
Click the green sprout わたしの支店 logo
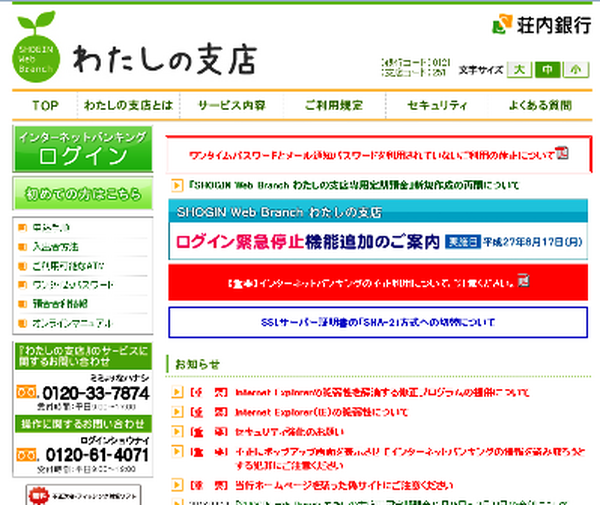[36, 47]
